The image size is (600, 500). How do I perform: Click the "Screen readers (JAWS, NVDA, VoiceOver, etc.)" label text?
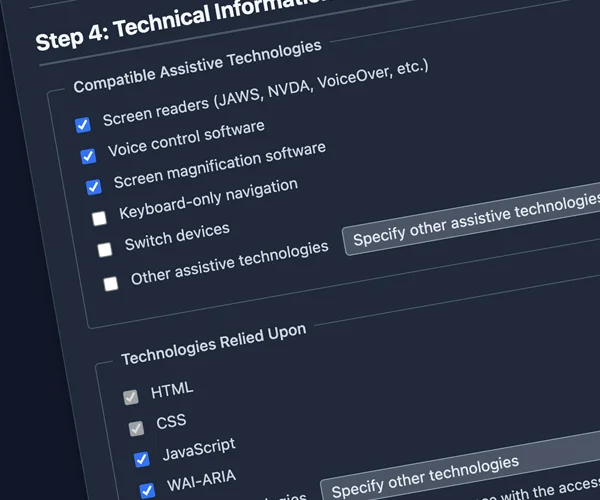265,94
